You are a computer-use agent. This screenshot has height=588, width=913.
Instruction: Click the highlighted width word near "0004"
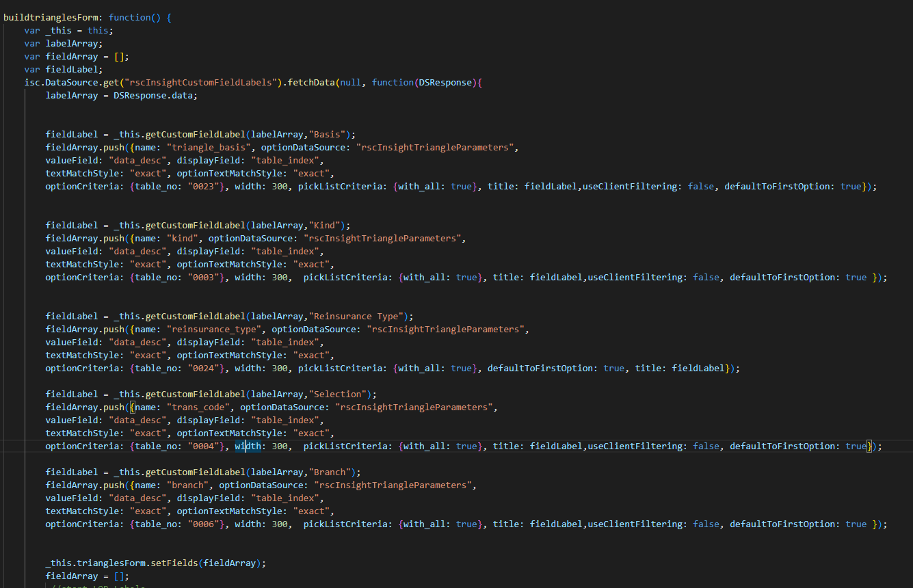[x=248, y=446]
